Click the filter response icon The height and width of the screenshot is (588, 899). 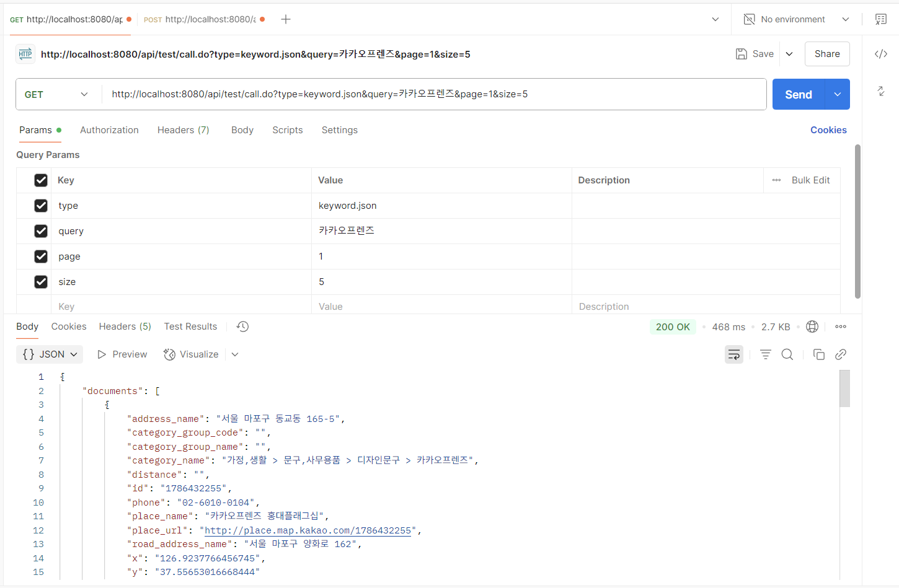coord(766,354)
